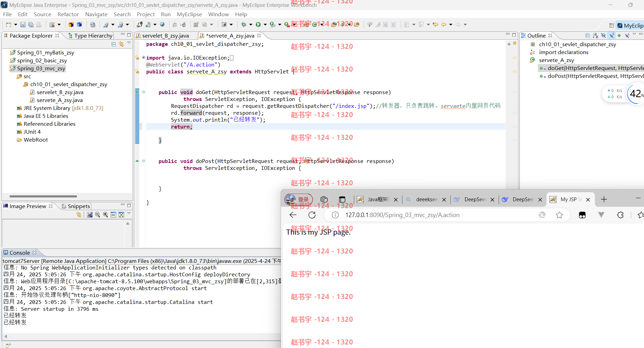Click the Back to last edit location arrow

tap(435, 24)
